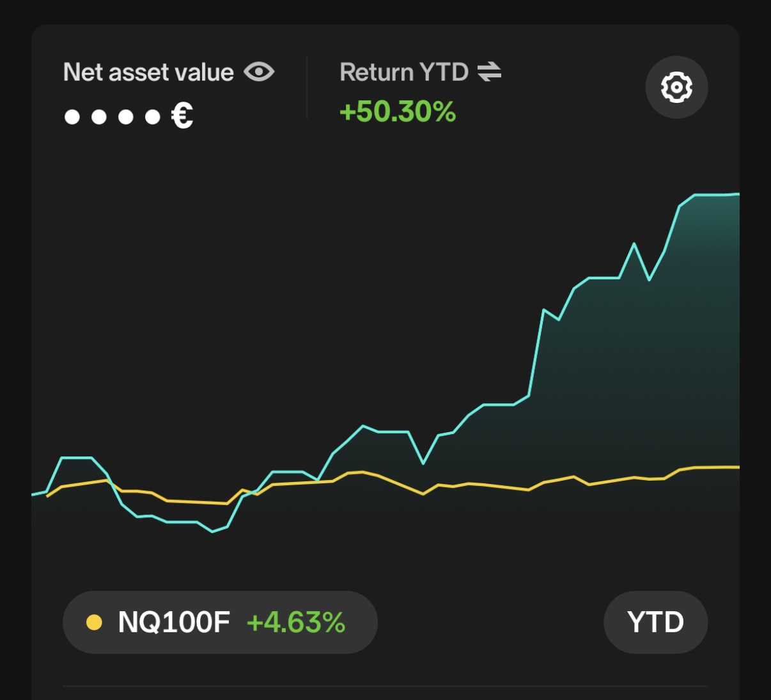Click the right end of the yellow benchmark line
Image resolution: width=771 pixels, height=700 pixels.
pyautogui.click(x=737, y=467)
